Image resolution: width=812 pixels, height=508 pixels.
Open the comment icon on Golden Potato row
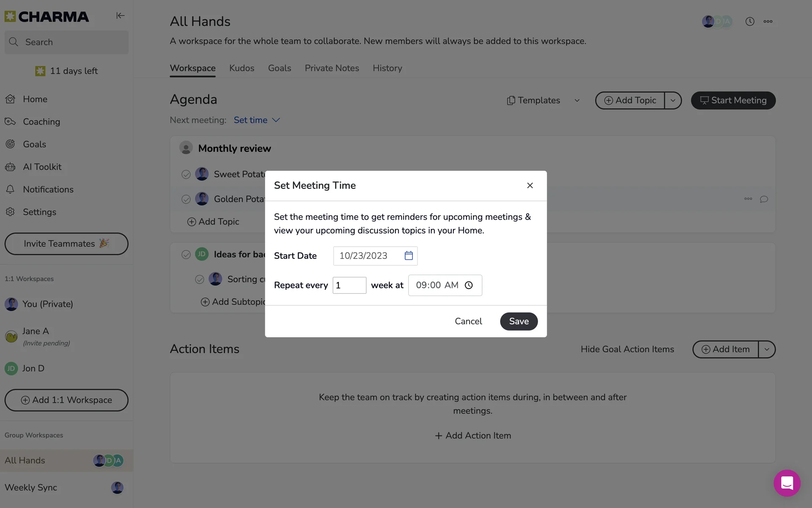click(764, 199)
